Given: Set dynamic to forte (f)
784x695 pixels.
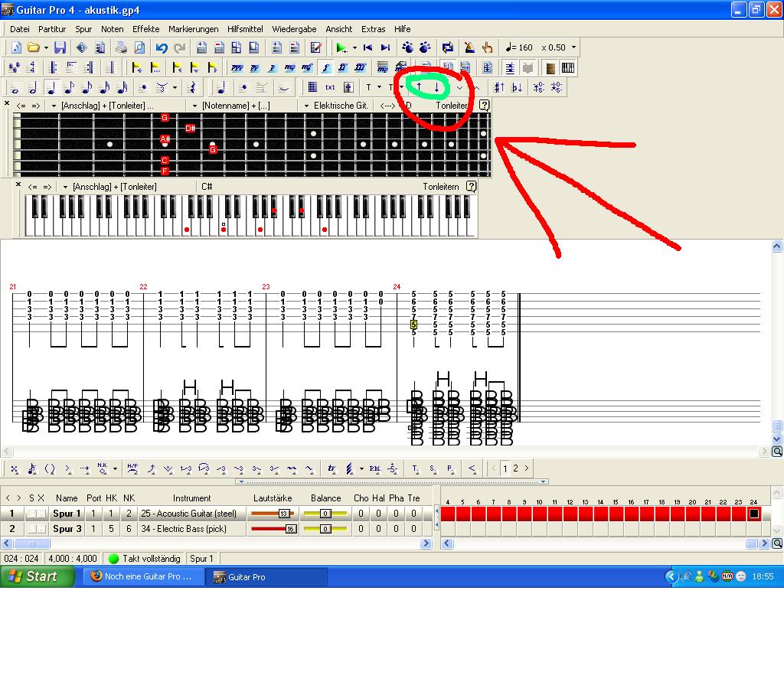Looking at the screenshot, I should click(x=325, y=67).
